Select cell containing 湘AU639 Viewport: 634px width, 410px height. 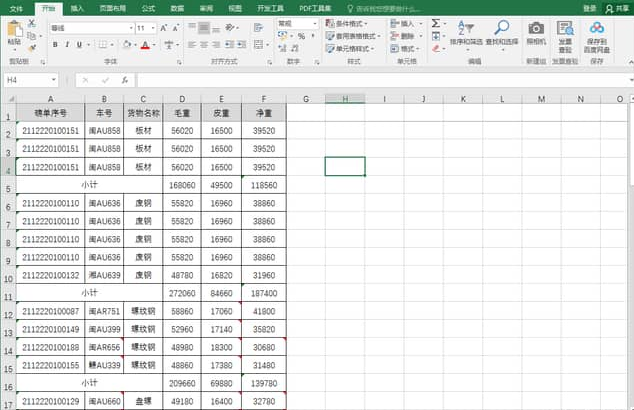[x=104, y=275]
